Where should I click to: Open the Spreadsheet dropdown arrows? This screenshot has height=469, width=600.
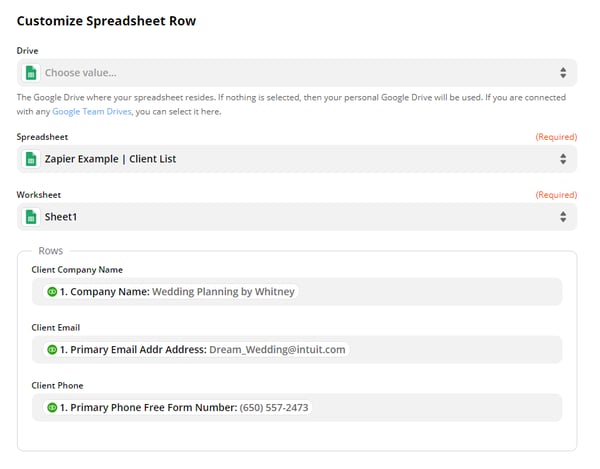(563, 159)
